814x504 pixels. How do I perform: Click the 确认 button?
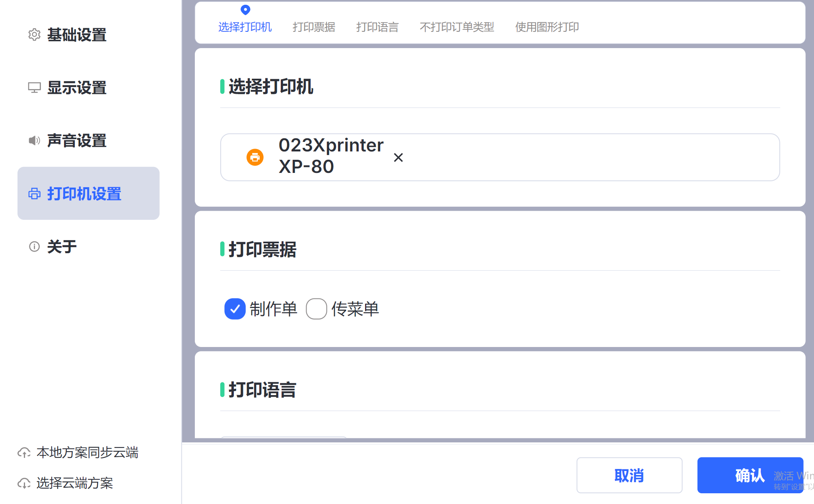click(x=750, y=475)
